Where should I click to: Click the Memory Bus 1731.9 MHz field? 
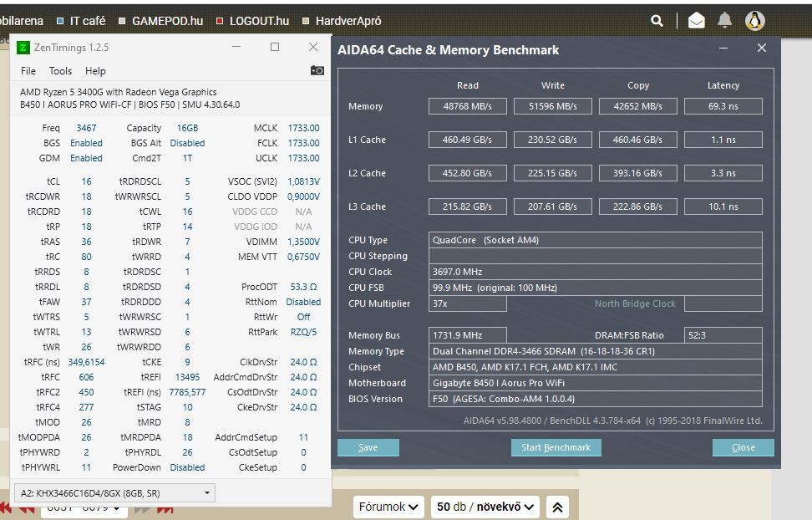(468, 335)
